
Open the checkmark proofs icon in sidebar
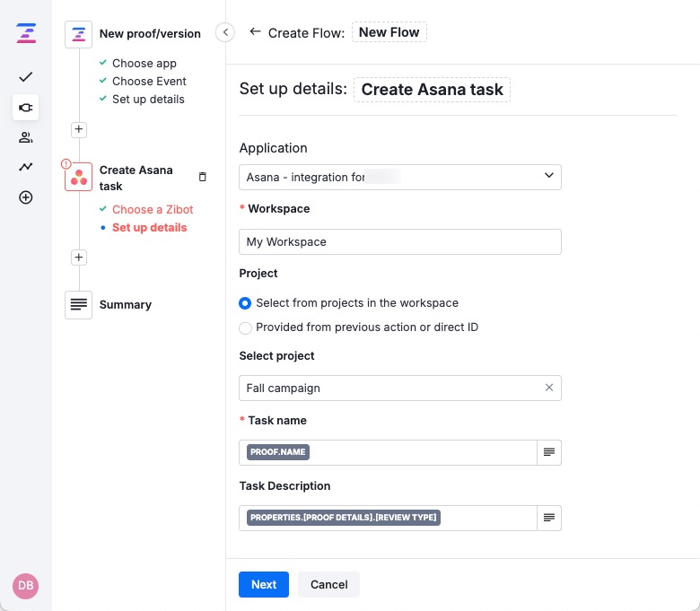(x=25, y=77)
